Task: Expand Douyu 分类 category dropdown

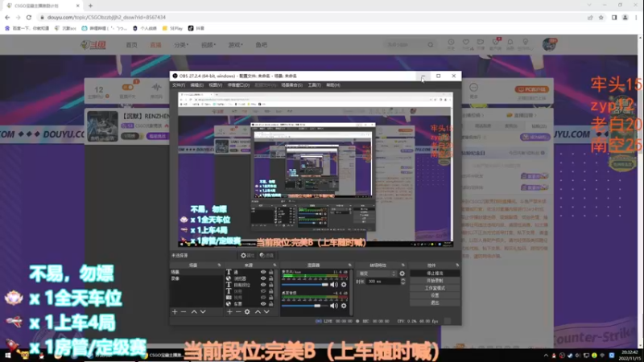Action: (x=181, y=45)
